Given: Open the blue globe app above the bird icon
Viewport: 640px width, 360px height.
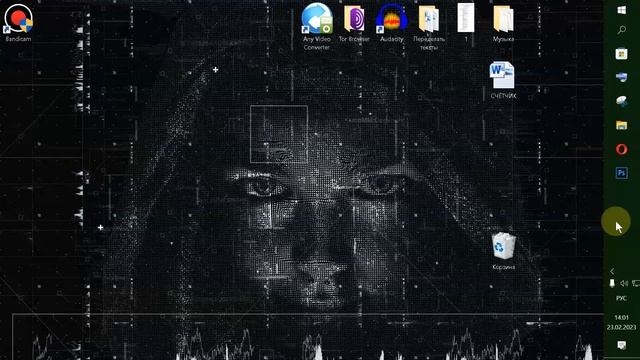Looking at the screenshot, I should (622, 77).
